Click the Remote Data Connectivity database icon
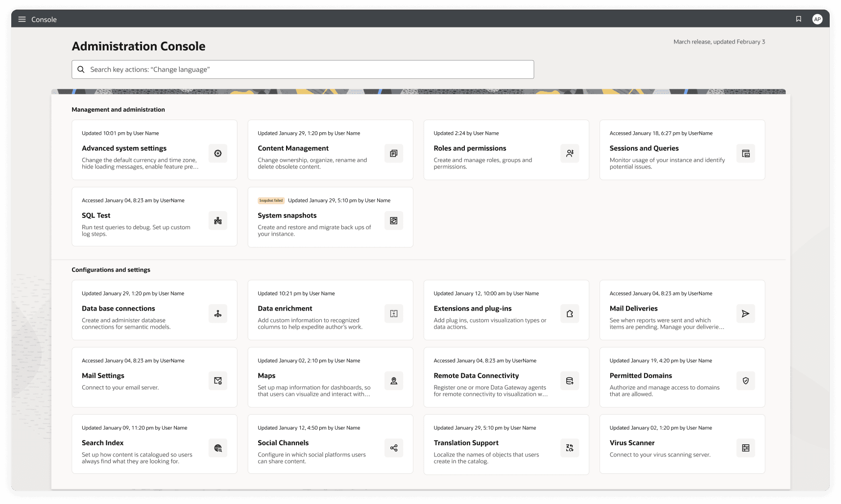This screenshot has width=841, height=504. coord(570,381)
